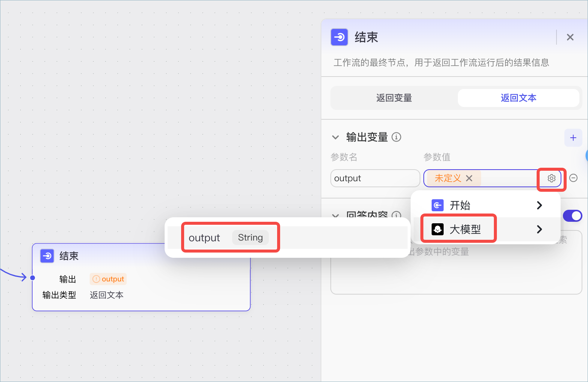Switch to 返回文本 tab
588x382 pixels.
coord(518,98)
